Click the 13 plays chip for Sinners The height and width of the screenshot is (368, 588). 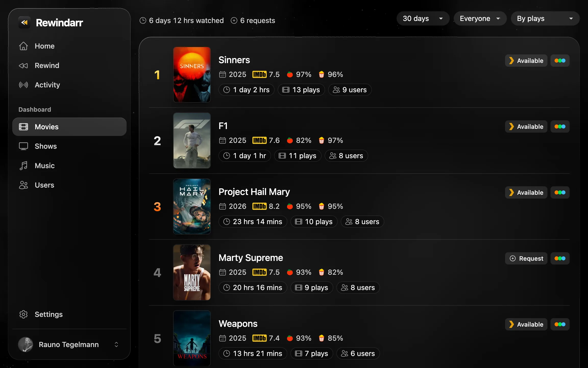[x=301, y=90]
